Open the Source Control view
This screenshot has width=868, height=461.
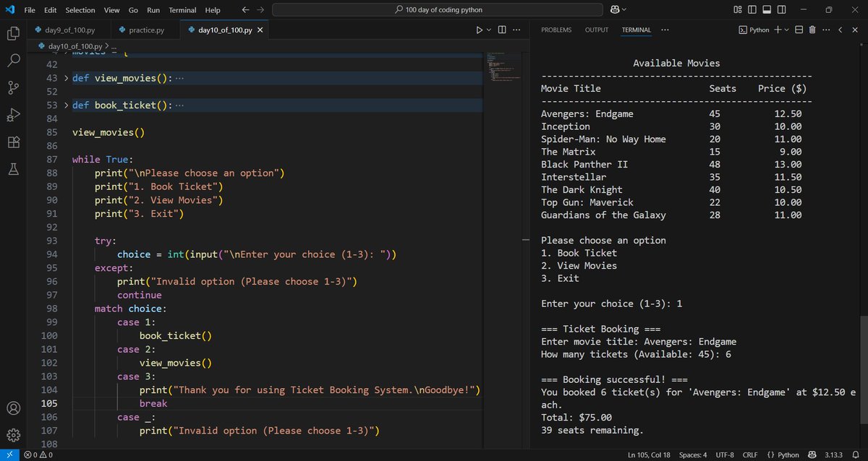(13, 87)
